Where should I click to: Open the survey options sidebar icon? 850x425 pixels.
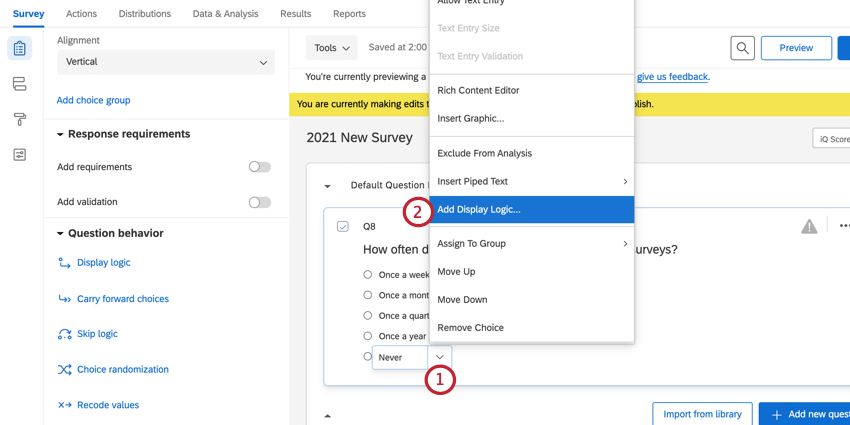click(x=19, y=155)
